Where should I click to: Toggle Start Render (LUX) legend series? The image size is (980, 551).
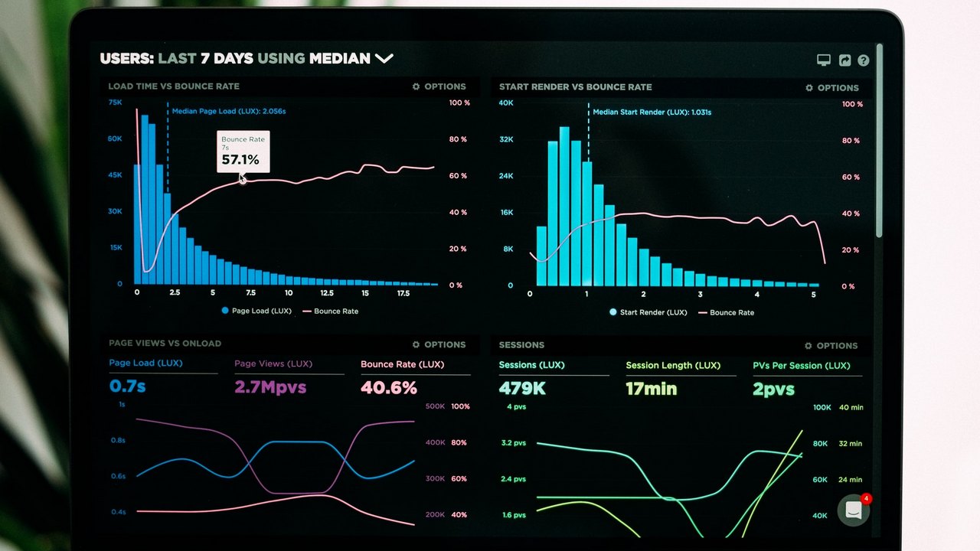click(648, 312)
